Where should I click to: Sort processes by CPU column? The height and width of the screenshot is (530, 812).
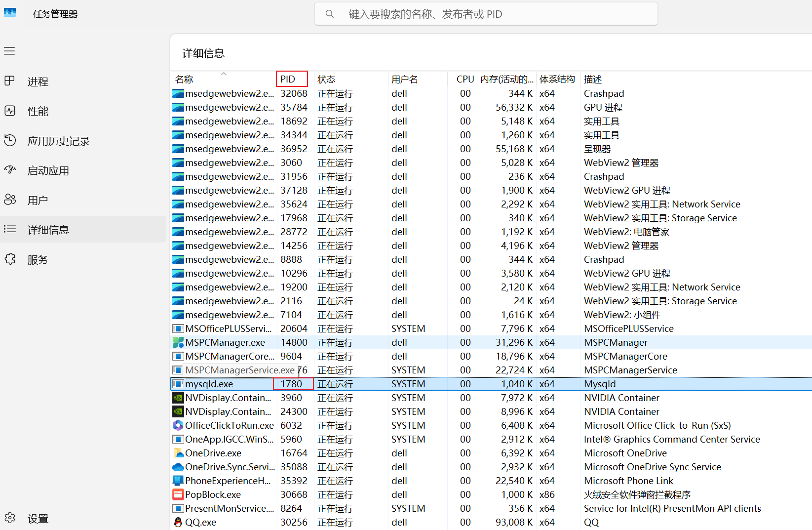point(464,79)
